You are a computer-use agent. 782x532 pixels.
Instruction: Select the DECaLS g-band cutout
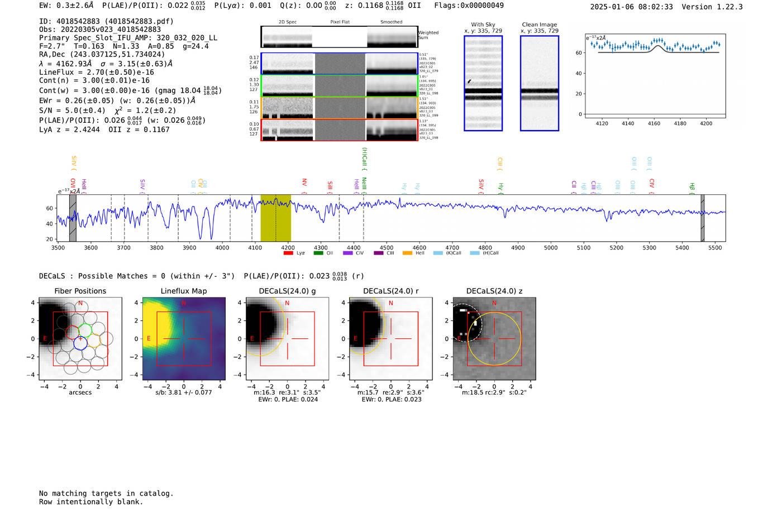pos(288,339)
